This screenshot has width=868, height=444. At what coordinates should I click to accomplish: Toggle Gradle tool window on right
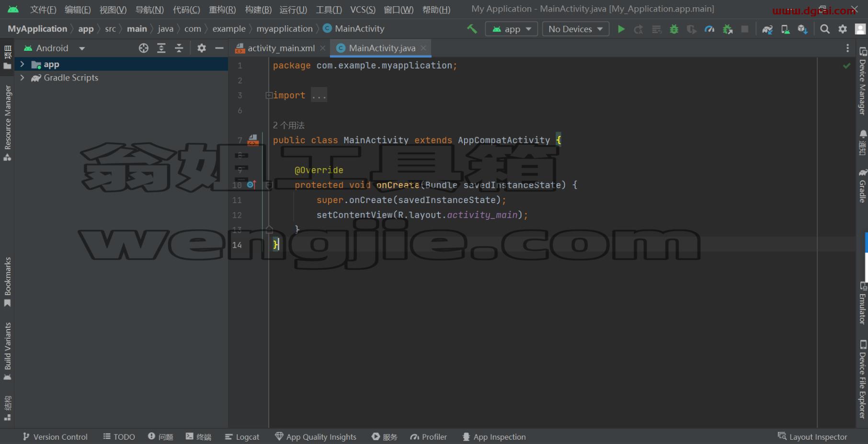862,186
